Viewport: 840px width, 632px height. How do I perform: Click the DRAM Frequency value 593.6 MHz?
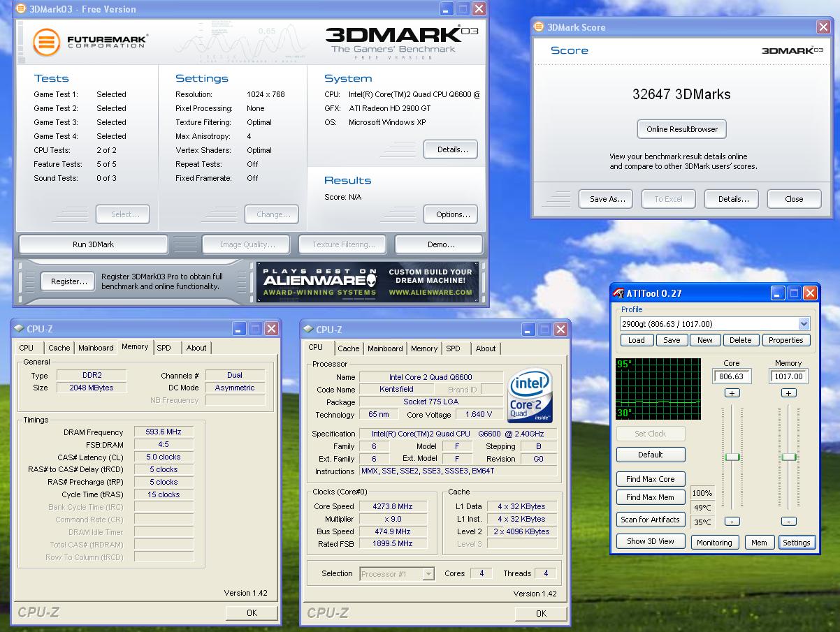point(164,432)
